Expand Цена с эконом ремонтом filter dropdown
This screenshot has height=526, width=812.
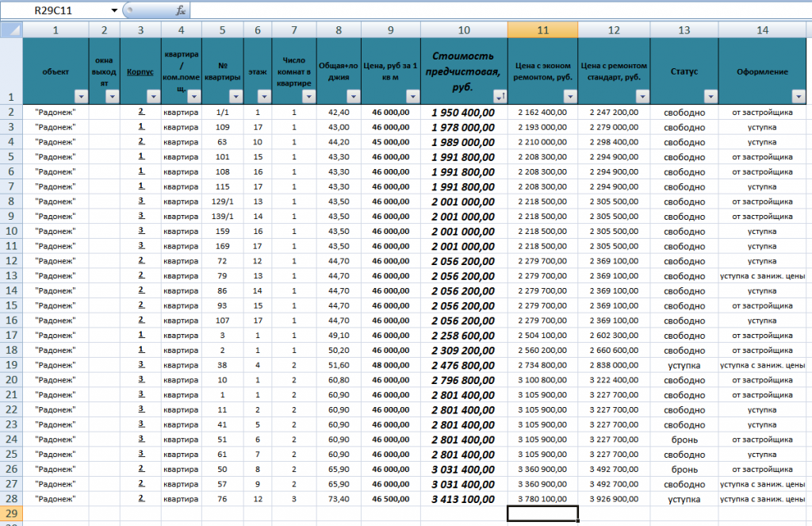coord(569,96)
